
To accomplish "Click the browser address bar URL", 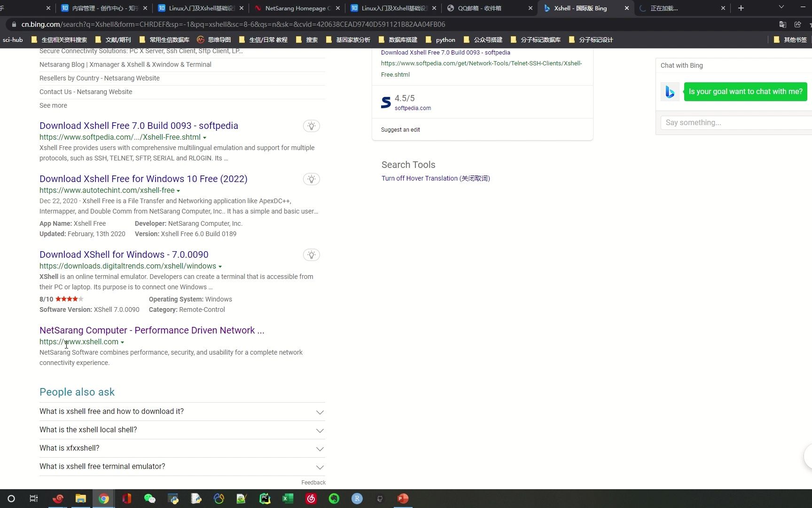I will 233,24.
